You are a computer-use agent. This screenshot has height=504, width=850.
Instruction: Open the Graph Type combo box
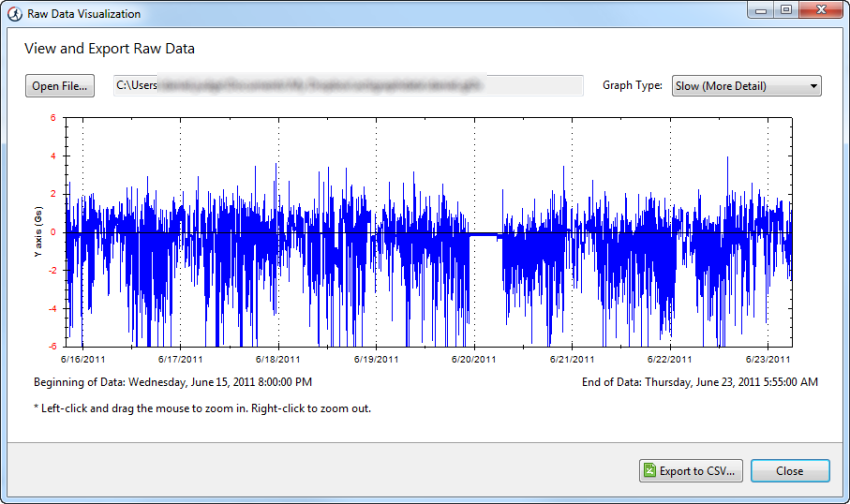(745, 86)
